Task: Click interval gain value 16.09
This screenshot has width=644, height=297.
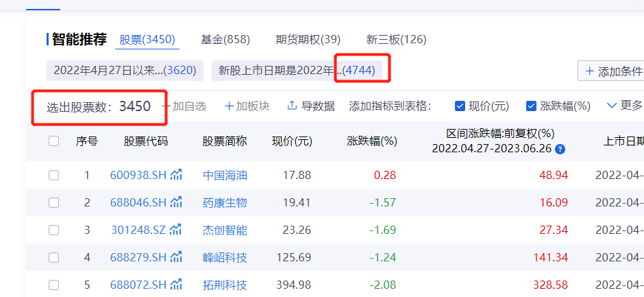Action: click(x=554, y=202)
